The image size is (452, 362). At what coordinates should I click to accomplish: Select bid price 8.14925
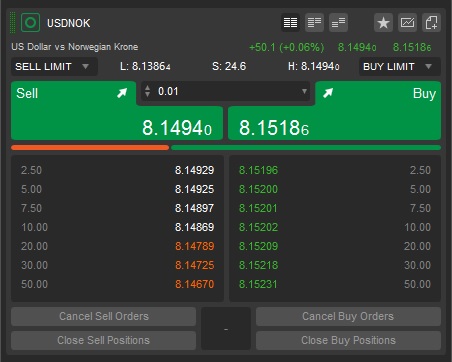pyautogui.click(x=195, y=189)
